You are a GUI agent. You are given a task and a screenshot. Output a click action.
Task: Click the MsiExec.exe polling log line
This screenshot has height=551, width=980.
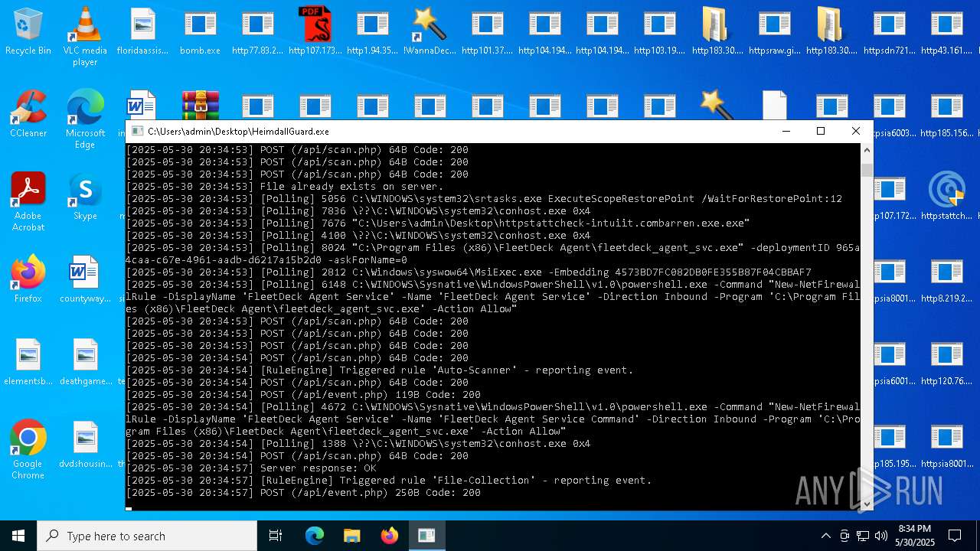469,272
